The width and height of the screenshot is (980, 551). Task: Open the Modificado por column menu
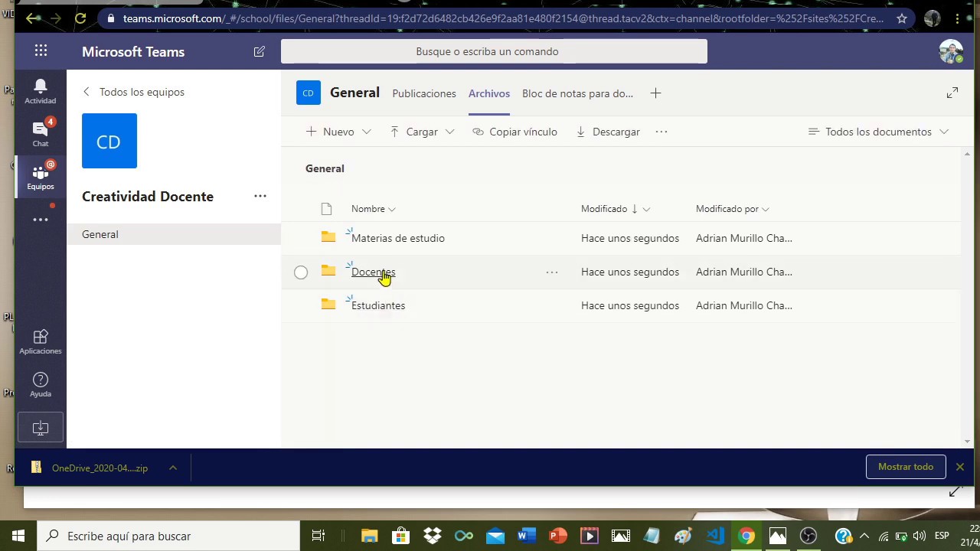click(x=733, y=209)
